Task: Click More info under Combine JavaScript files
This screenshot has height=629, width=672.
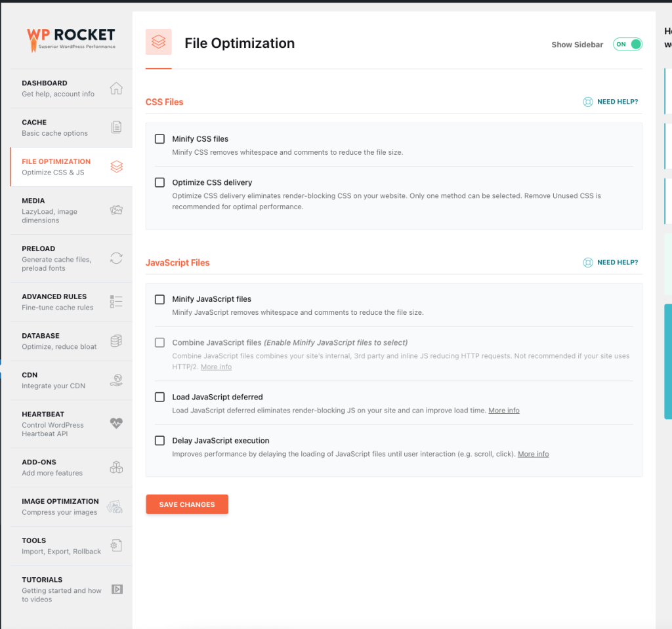Action: (x=216, y=367)
